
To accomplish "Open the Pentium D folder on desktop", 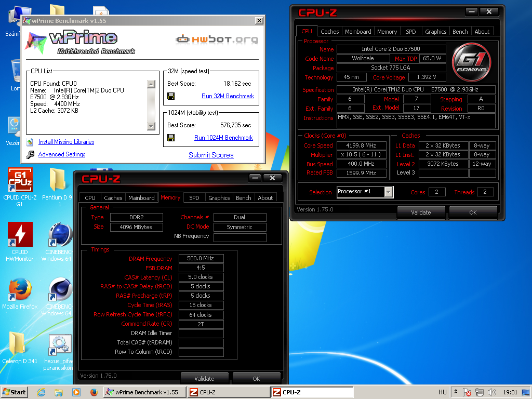I will (x=57, y=180).
